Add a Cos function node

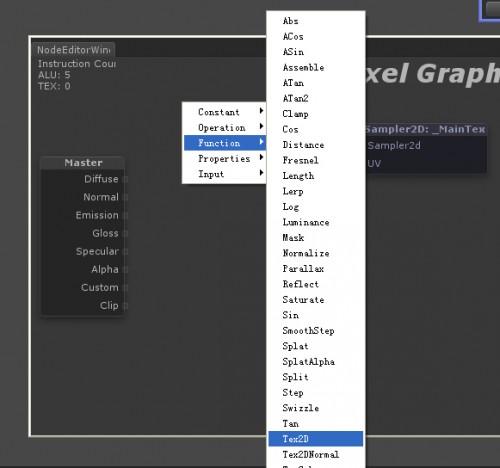point(316,129)
